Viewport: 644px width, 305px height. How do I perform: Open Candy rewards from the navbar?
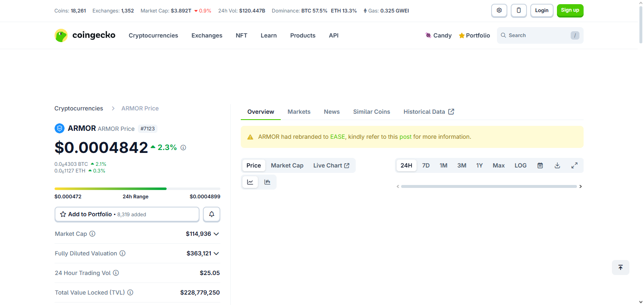[x=439, y=35]
